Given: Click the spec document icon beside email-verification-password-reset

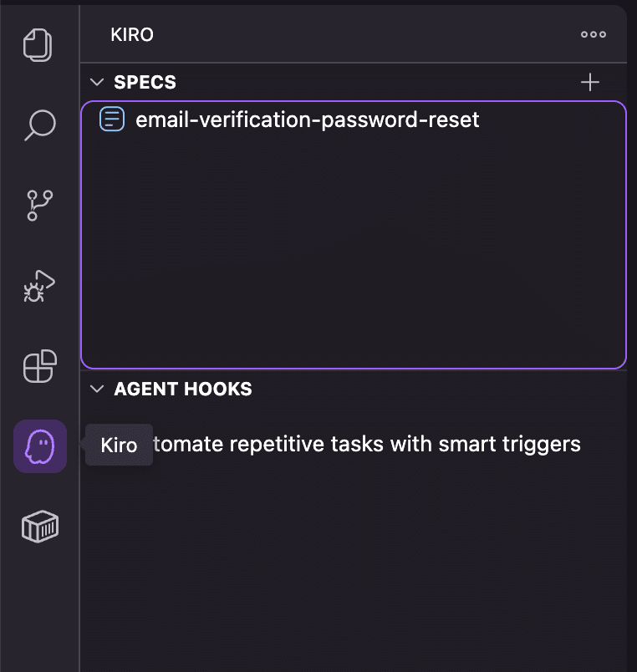Looking at the screenshot, I should 112,120.
